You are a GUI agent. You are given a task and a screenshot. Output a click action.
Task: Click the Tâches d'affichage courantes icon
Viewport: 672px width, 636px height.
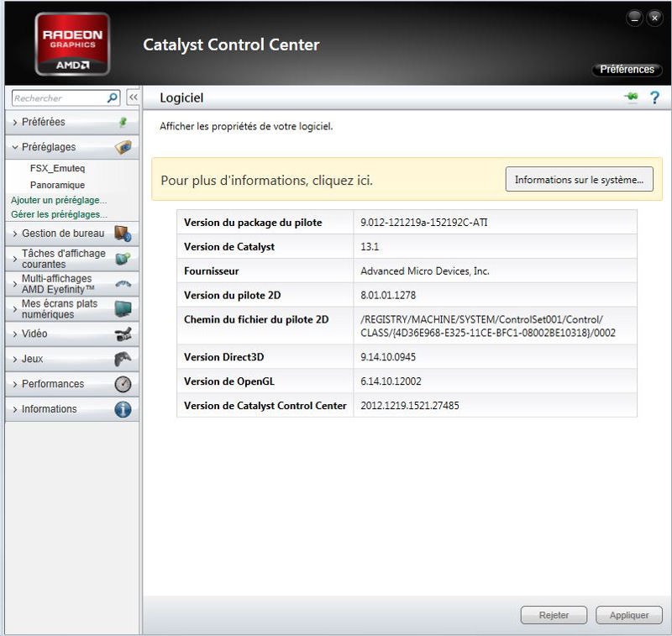pos(123,259)
